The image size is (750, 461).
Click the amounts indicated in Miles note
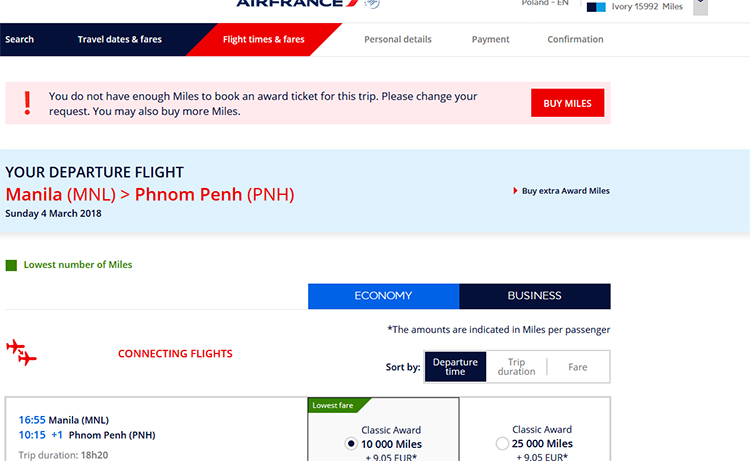pyautogui.click(x=498, y=330)
